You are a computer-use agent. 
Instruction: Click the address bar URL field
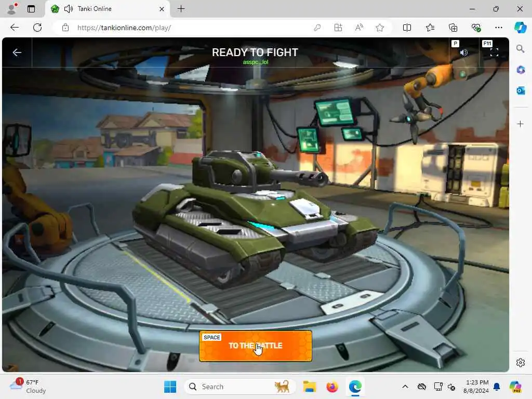point(190,28)
